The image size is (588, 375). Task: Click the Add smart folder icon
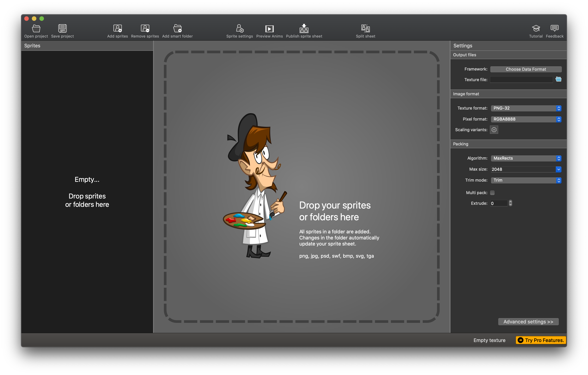click(177, 29)
